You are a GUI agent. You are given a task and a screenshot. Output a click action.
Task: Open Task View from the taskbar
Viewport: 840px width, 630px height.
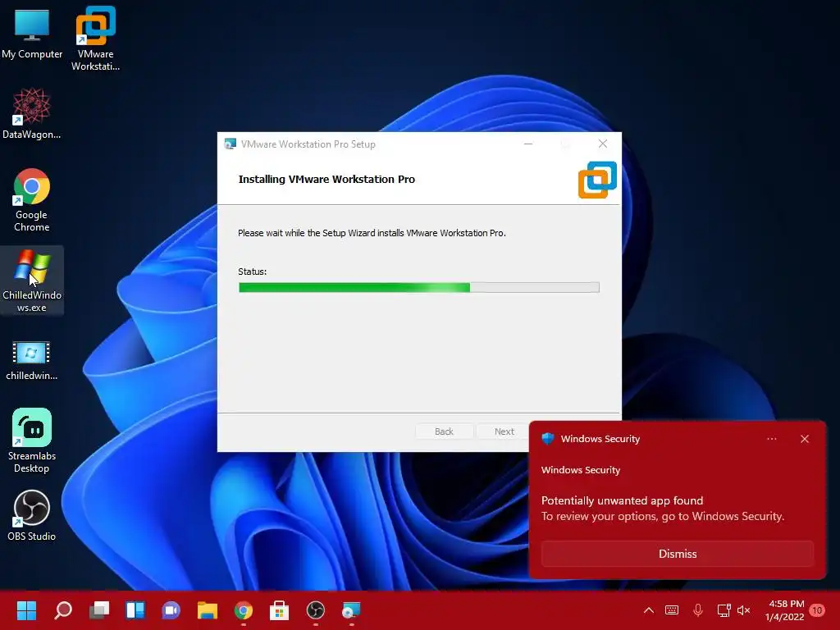99,610
